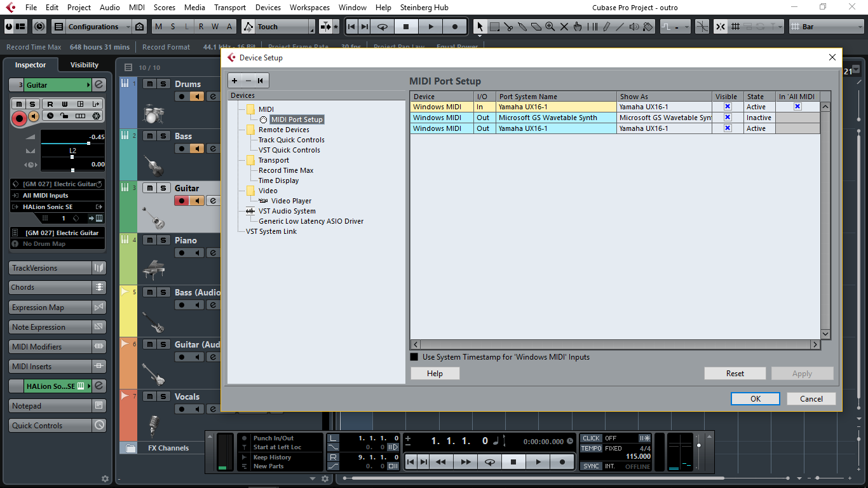Toggle In 'All MIDI Inputs' for Yamaha UX16-1
The image size is (868, 488).
pyautogui.click(x=797, y=107)
